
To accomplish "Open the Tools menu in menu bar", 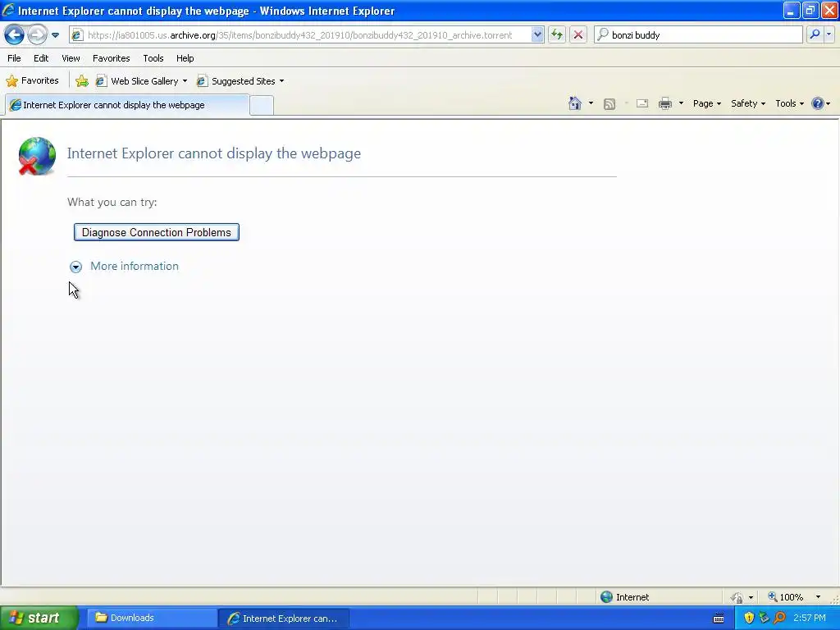I will 153,58.
